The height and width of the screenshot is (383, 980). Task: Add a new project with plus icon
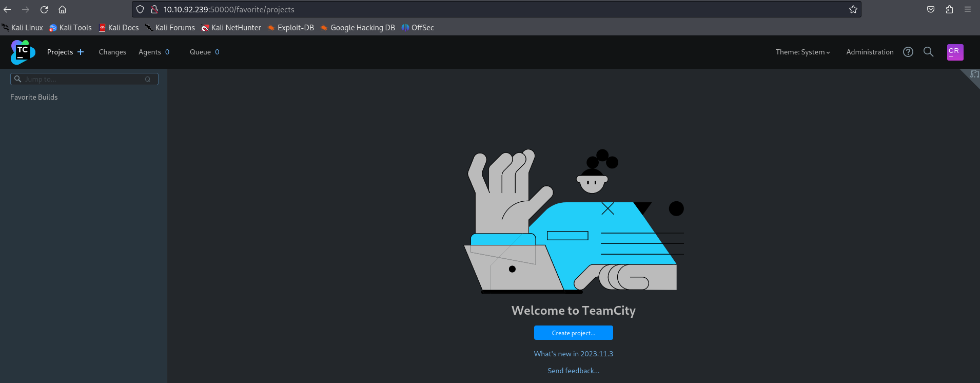click(81, 52)
